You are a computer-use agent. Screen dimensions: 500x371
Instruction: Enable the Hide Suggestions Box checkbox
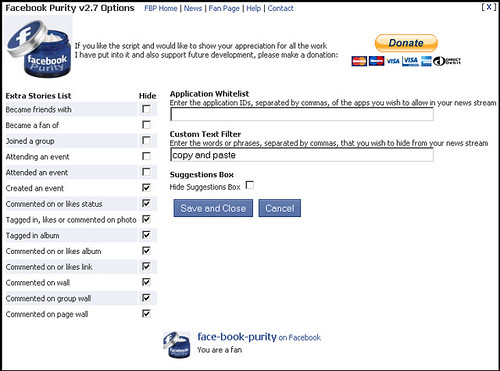pyautogui.click(x=250, y=185)
